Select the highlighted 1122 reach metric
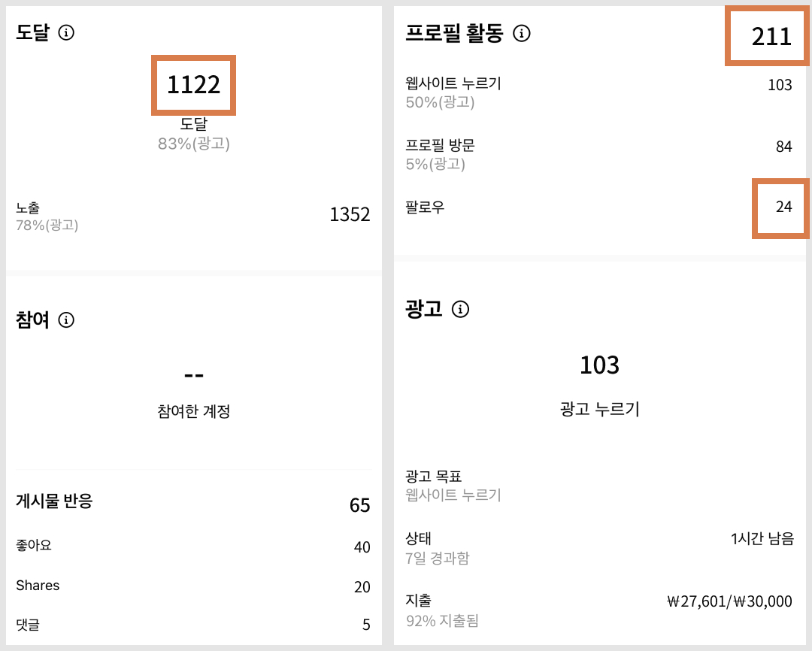Screen dimensions: 812x651 (193, 85)
